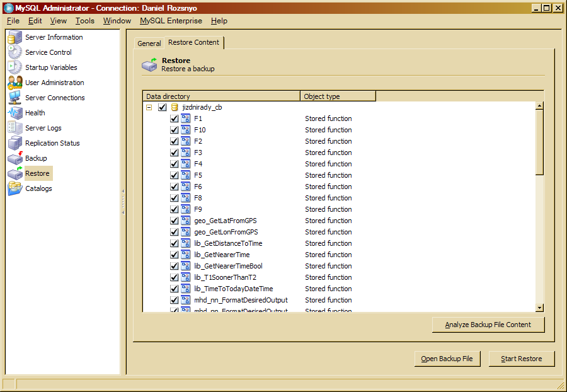
Task: Click the sidebar splitter collapse handle
Action: click(123, 202)
